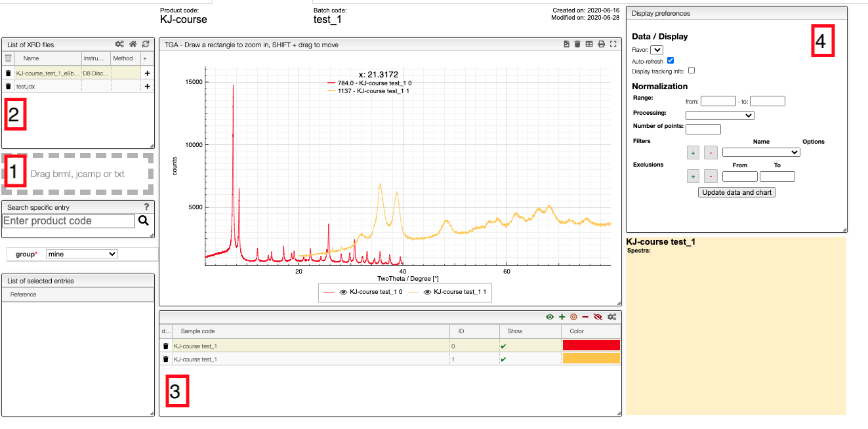
Task: Toggle legend eye for KJ-course test_1 0
Action: (343, 292)
